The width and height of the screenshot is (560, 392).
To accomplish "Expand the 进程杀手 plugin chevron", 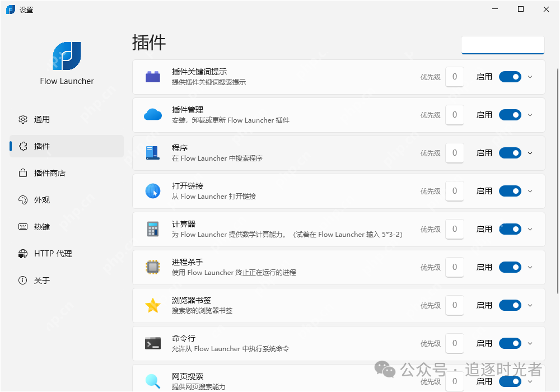I will coord(530,267).
